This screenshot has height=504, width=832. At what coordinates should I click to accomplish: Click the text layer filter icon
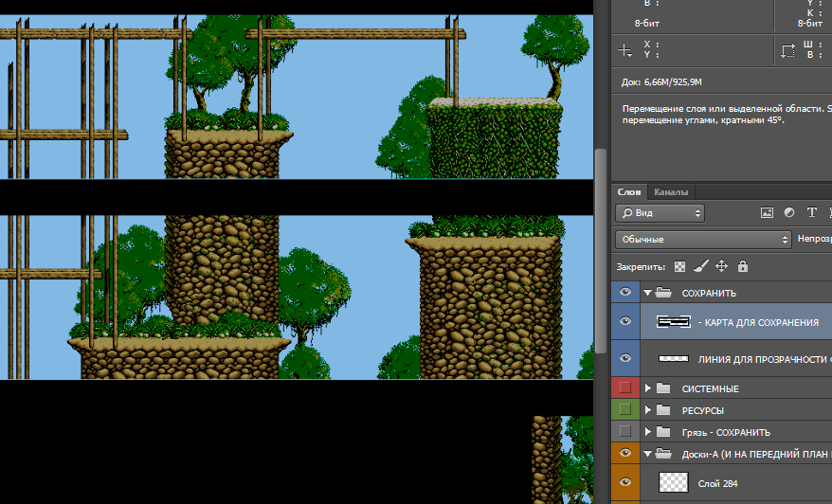pos(812,213)
